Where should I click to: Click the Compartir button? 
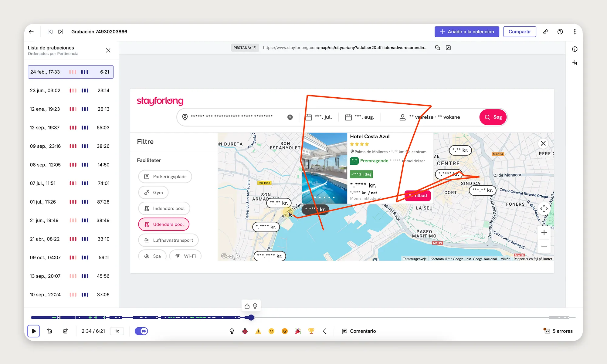point(519,32)
